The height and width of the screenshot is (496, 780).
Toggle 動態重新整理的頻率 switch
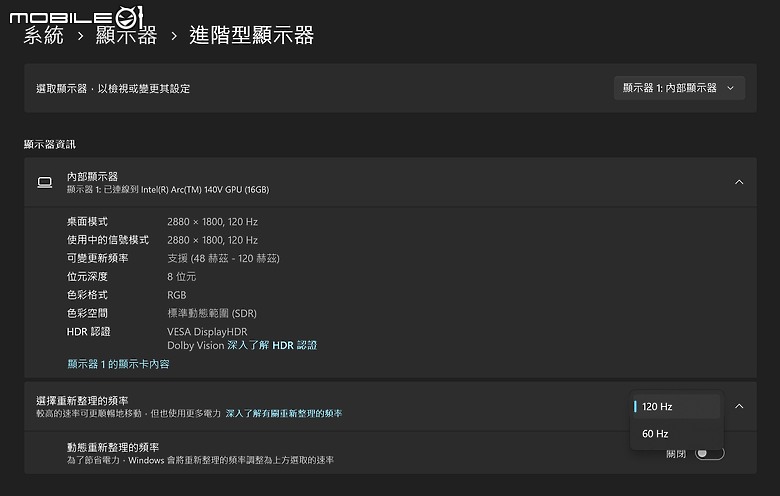[x=709, y=453]
